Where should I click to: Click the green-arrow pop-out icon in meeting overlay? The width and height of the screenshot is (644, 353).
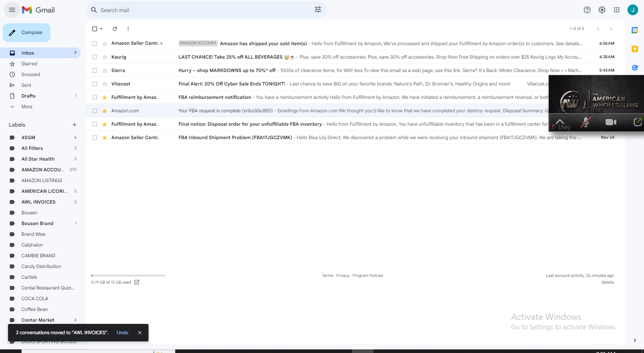click(x=638, y=122)
